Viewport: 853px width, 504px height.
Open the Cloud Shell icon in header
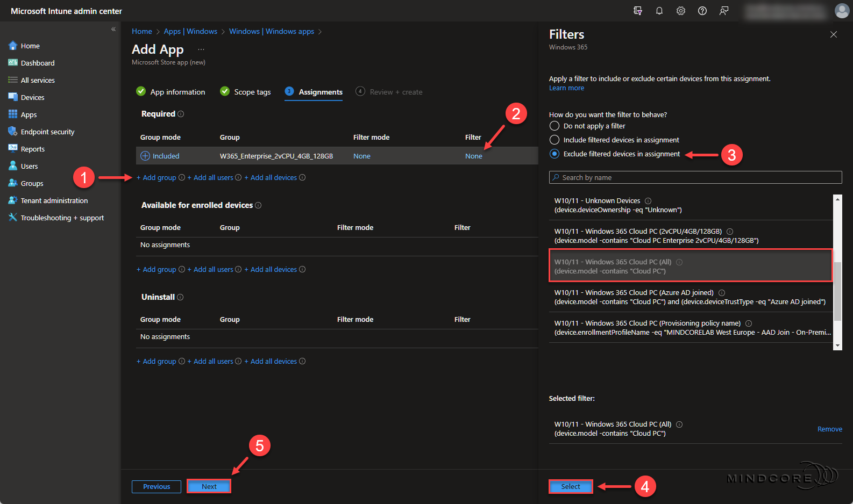pos(638,11)
